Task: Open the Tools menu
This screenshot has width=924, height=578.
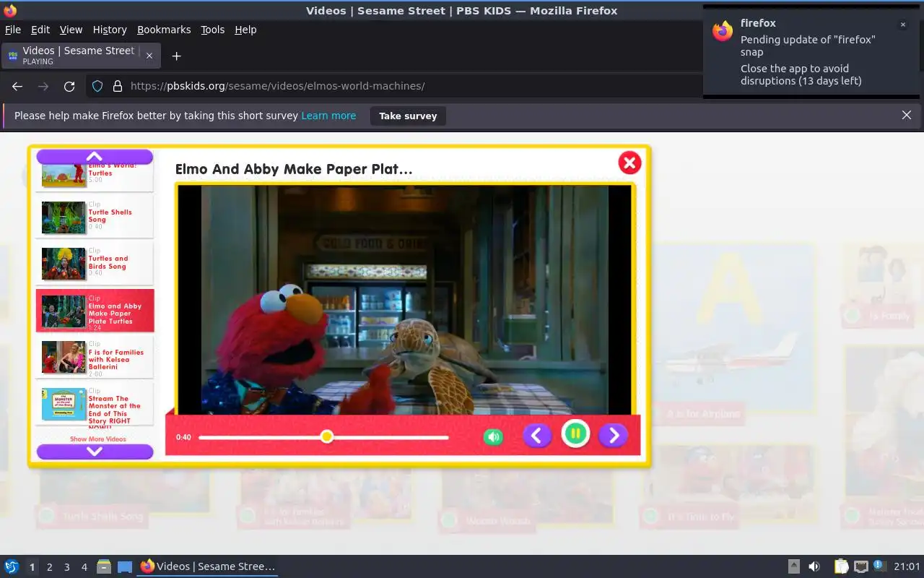Action: [x=213, y=30]
